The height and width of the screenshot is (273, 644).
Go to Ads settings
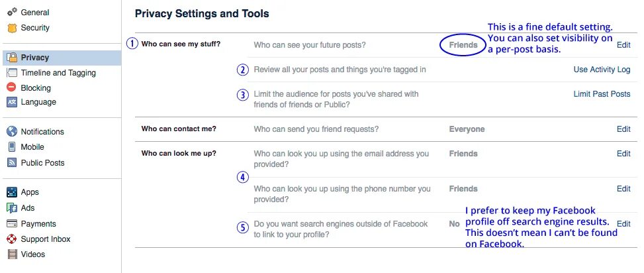point(28,208)
